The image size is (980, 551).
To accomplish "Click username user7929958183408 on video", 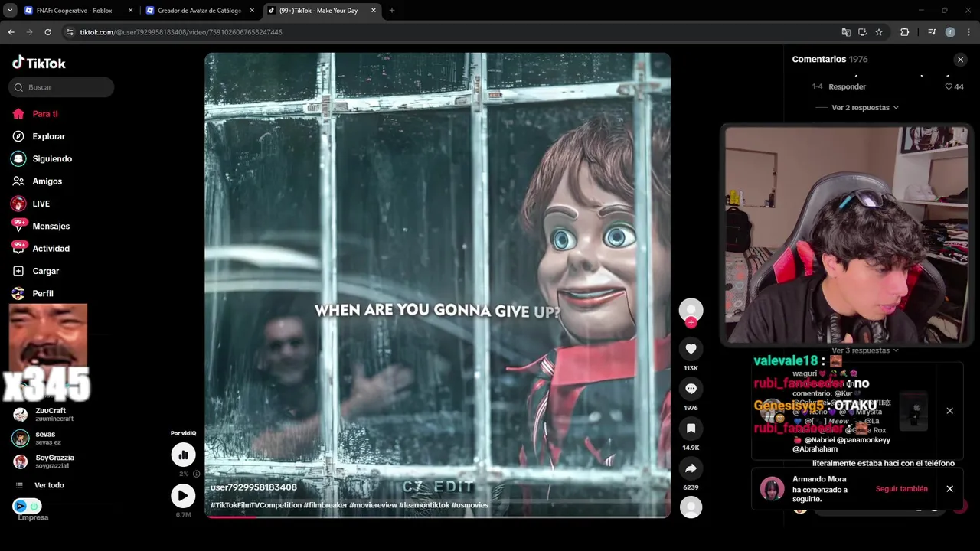I will tap(253, 487).
